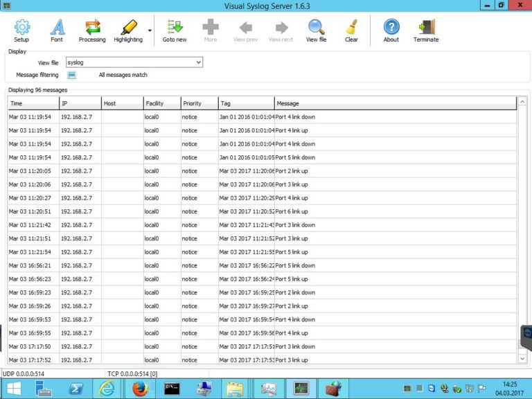This screenshot has width=532, height=399.
Task: Click the Font toolbar icon
Action: click(57, 28)
